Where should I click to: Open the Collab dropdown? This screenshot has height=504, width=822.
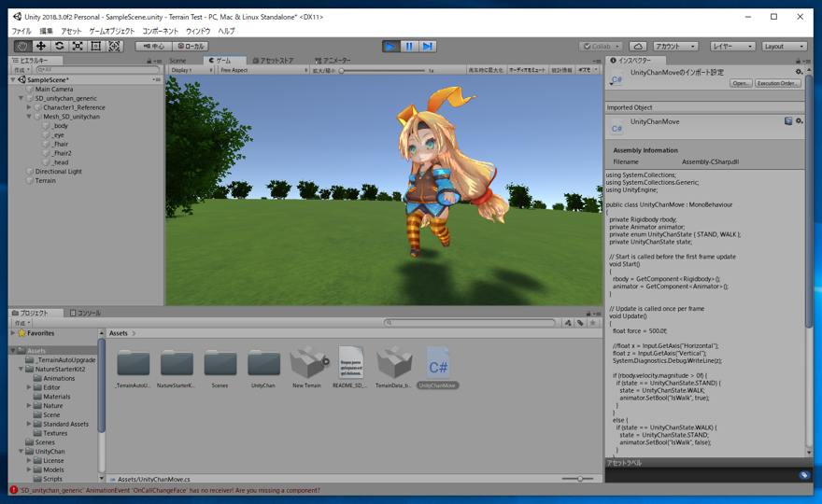pos(601,46)
